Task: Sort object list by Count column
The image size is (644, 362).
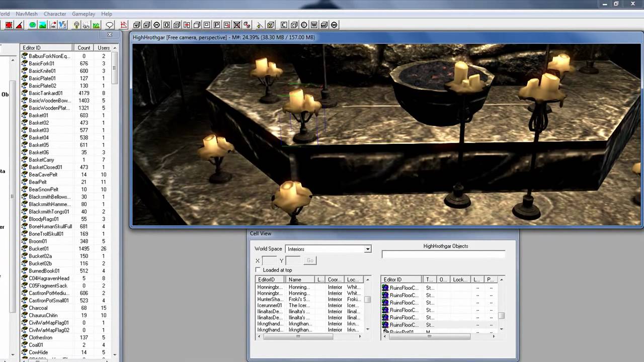Action: pos(84,48)
